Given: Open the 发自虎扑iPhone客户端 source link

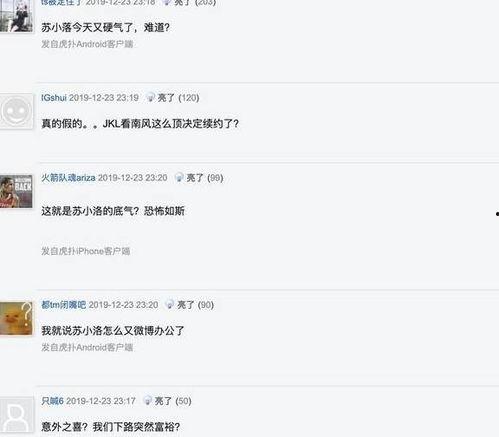Looking at the screenshot, I should tap(86, 251).
